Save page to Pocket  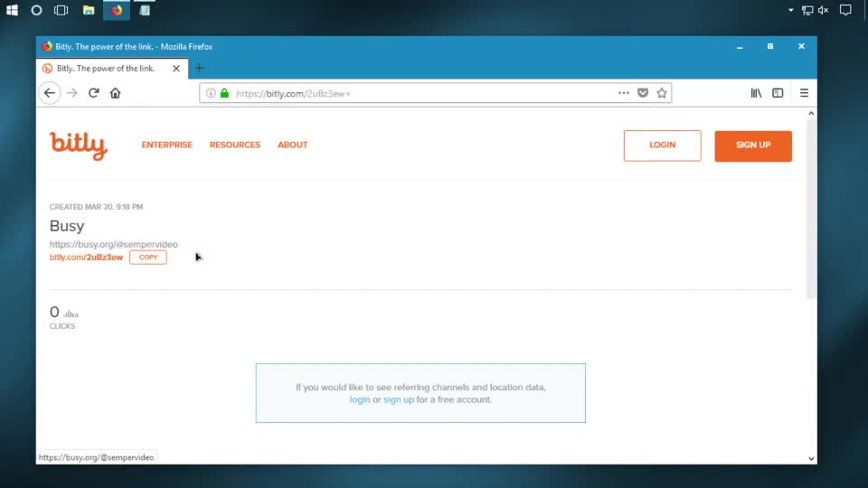(643, 93)
